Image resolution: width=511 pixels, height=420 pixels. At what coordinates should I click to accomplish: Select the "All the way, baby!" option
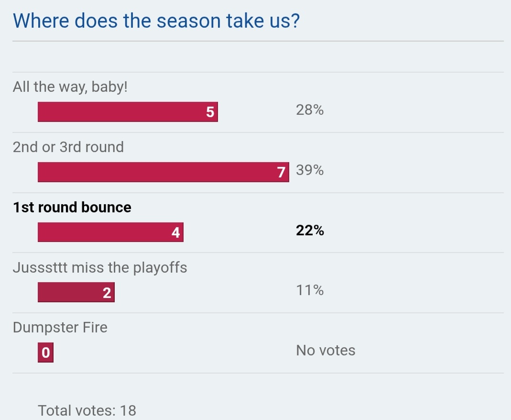[70, 87]
